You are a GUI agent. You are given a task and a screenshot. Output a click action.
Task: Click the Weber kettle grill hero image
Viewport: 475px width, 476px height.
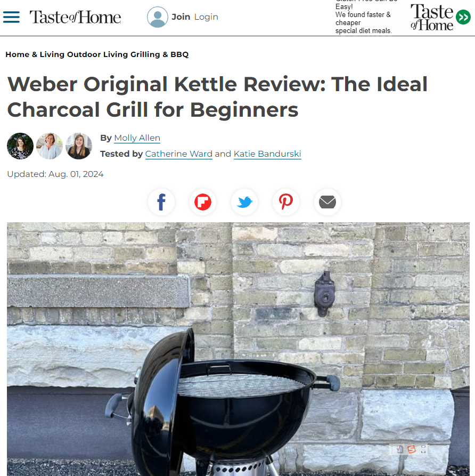point(238,349)
